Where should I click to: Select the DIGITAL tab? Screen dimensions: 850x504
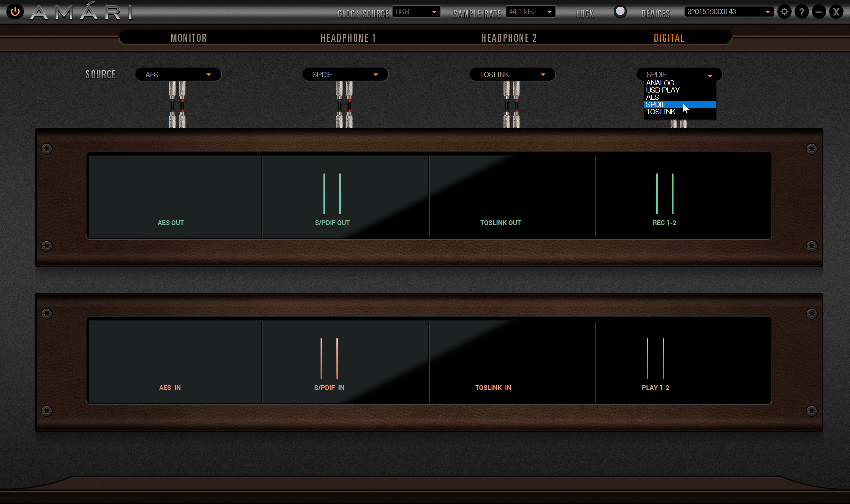pyautogui.click(x=669, y=38)
